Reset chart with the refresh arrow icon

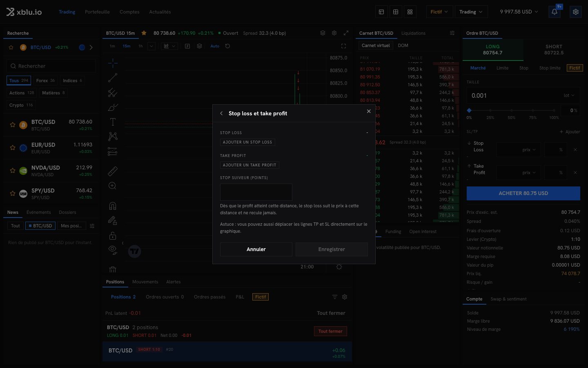228,46
